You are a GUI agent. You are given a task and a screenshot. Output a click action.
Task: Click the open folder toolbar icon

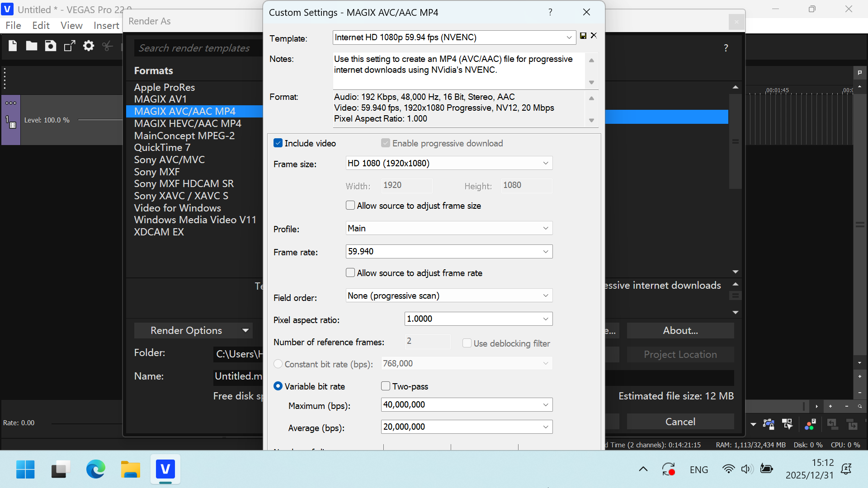(x=31, y=46)
